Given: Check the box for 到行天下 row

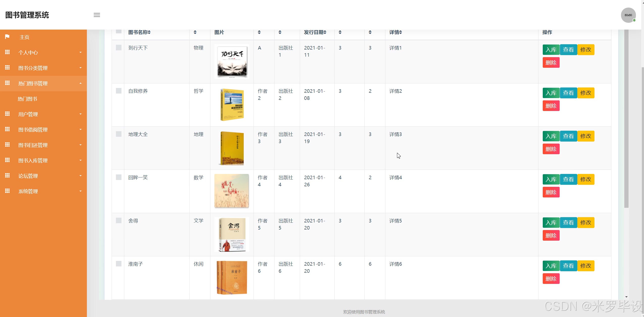Looking at the screenshot, I should coord(118,48).
